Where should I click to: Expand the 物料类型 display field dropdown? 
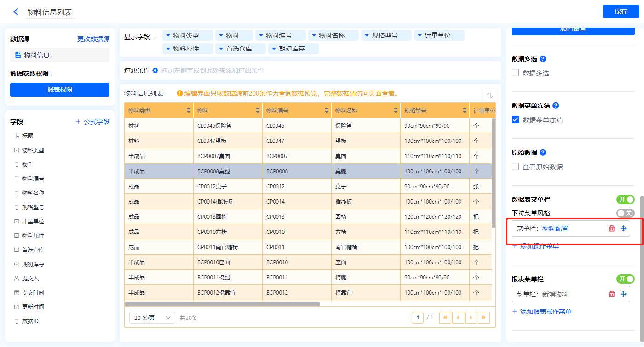click(x=168, y=35)
